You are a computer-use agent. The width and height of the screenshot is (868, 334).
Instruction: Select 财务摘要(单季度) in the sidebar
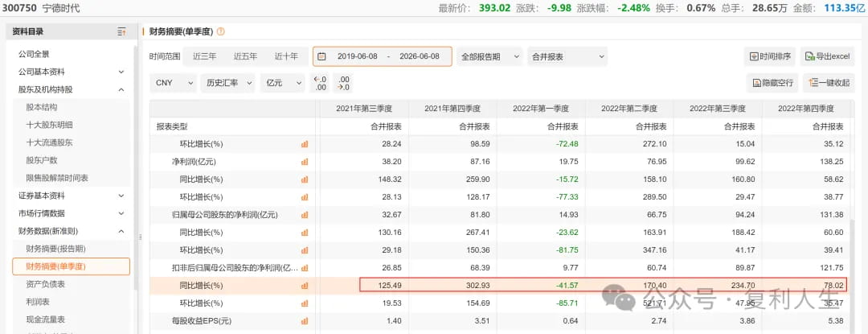click(x=71, y=266)
